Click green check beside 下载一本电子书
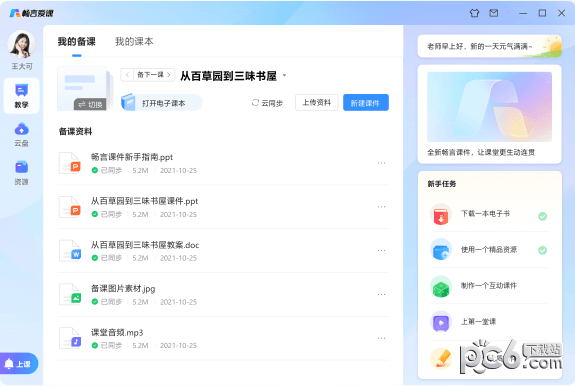The width and height of the screenshot is (575, 386). [542, 216]
